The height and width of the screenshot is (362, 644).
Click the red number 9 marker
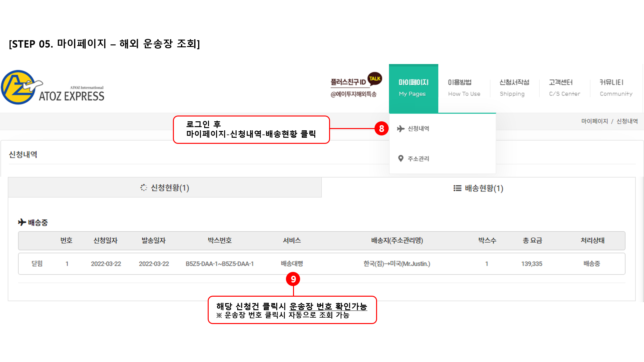(293, 279)
